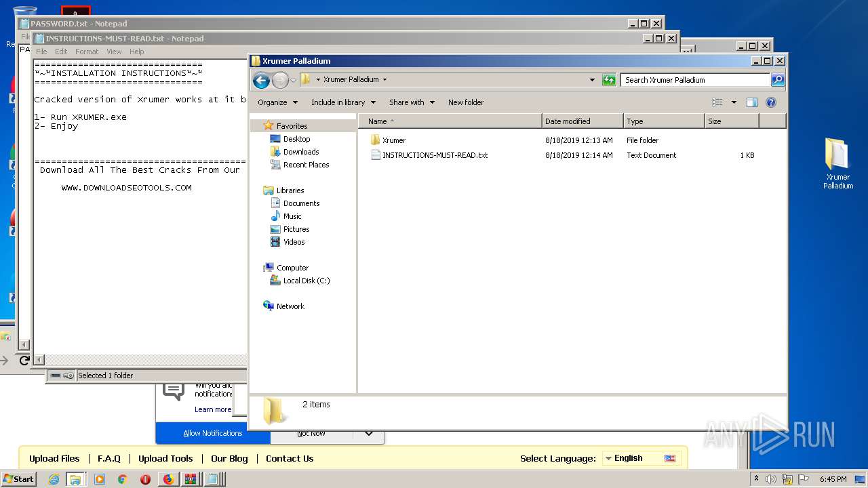Open the Windows Start menu
Viewport: 868px width, 488px height.
coord(18,479)
